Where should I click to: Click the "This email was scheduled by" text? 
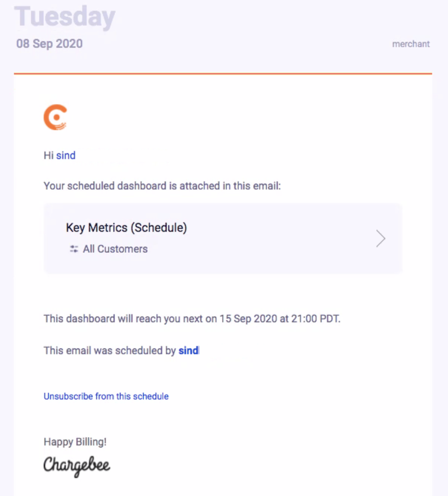pyautogui.click(x=109, y=350)
